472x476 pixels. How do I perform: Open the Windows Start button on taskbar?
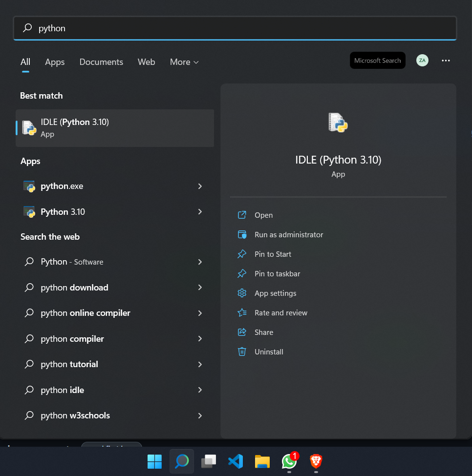(154, 461)
